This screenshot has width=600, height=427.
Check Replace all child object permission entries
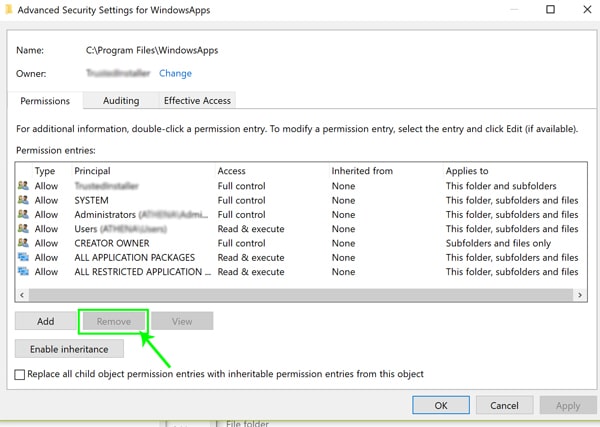pyautogui.click(x=20, y=374)
